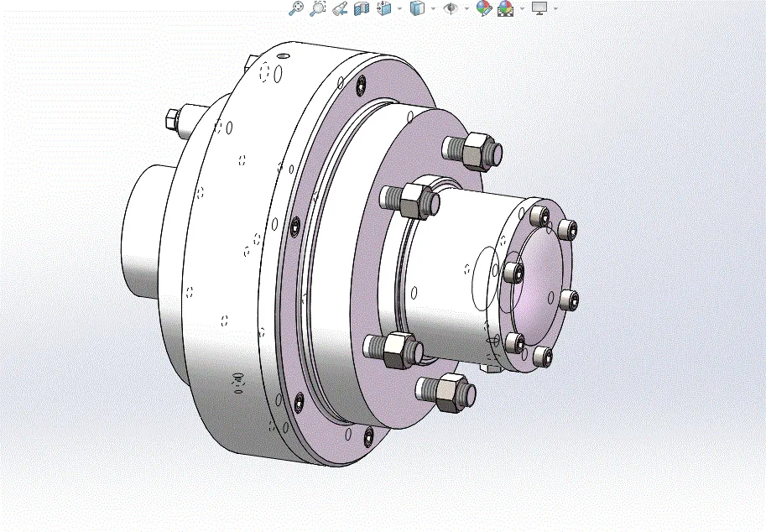Click the Previous View icon

pyautogui.click(x=340, y=8)
